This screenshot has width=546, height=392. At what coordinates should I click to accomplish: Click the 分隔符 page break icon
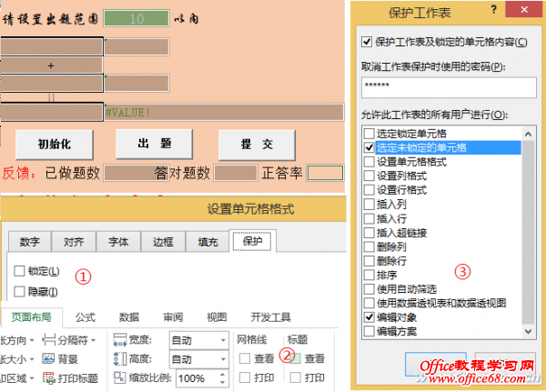[48, 340]
